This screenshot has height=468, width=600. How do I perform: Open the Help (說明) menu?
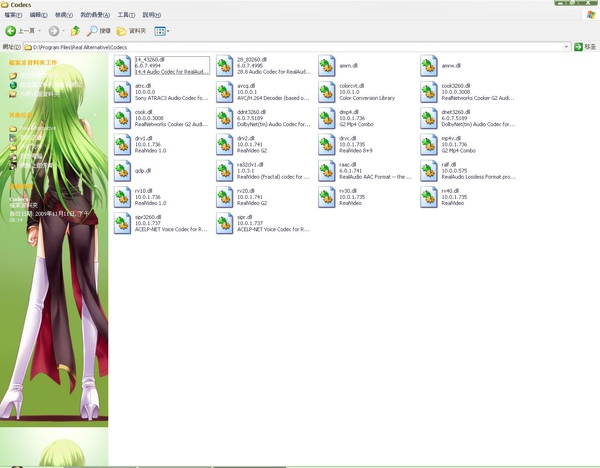pos(151,15)
